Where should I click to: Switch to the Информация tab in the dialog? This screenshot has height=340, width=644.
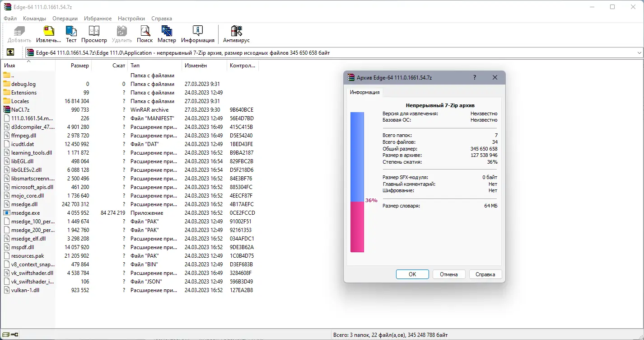click(365, 92)
